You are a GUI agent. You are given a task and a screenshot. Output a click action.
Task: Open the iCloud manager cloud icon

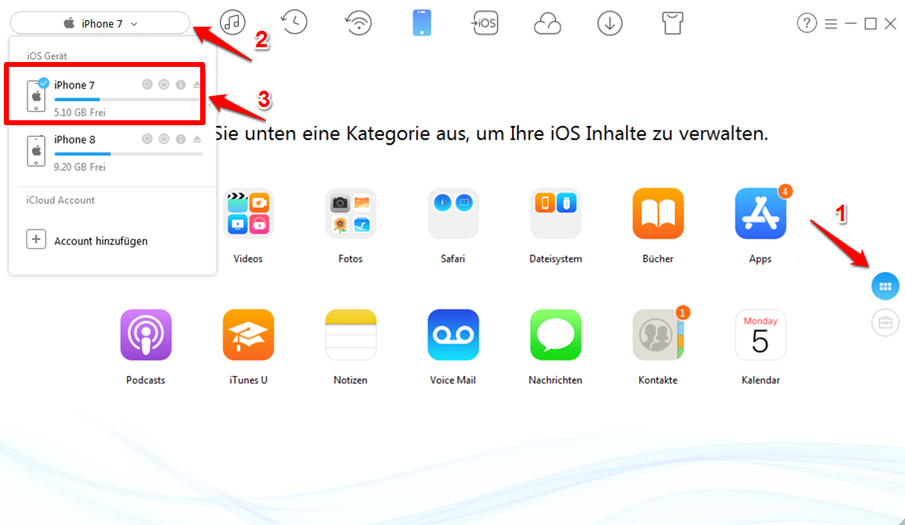coord(547,24)
